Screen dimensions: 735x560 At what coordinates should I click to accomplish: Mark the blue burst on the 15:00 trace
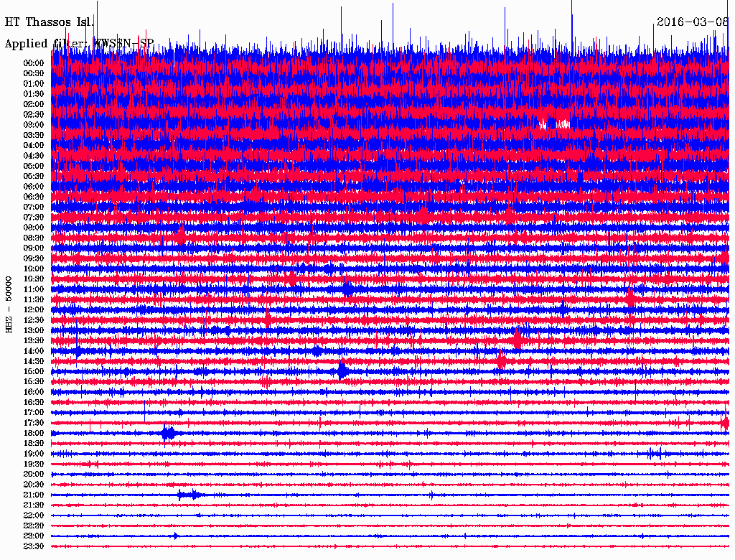[342, 370]
